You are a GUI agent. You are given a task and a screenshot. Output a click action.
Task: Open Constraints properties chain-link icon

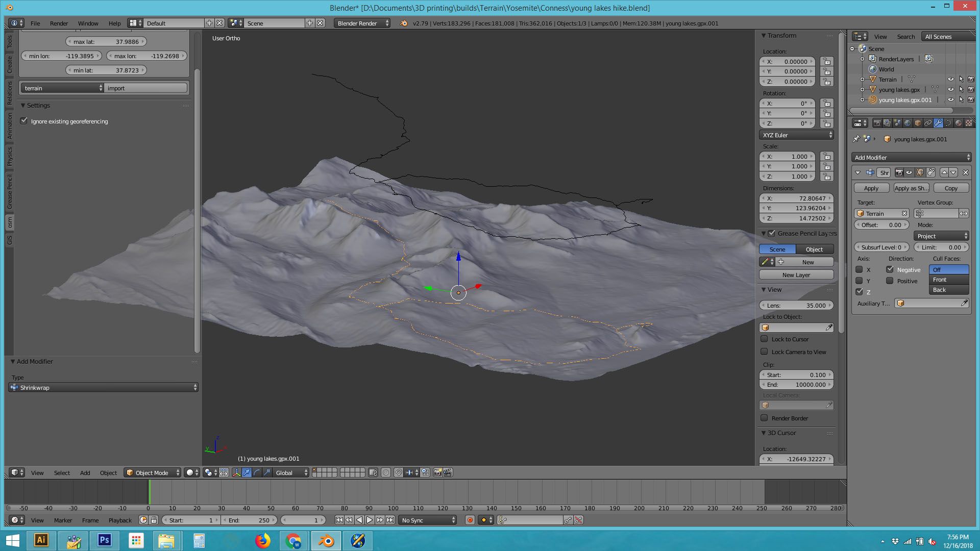927,123
